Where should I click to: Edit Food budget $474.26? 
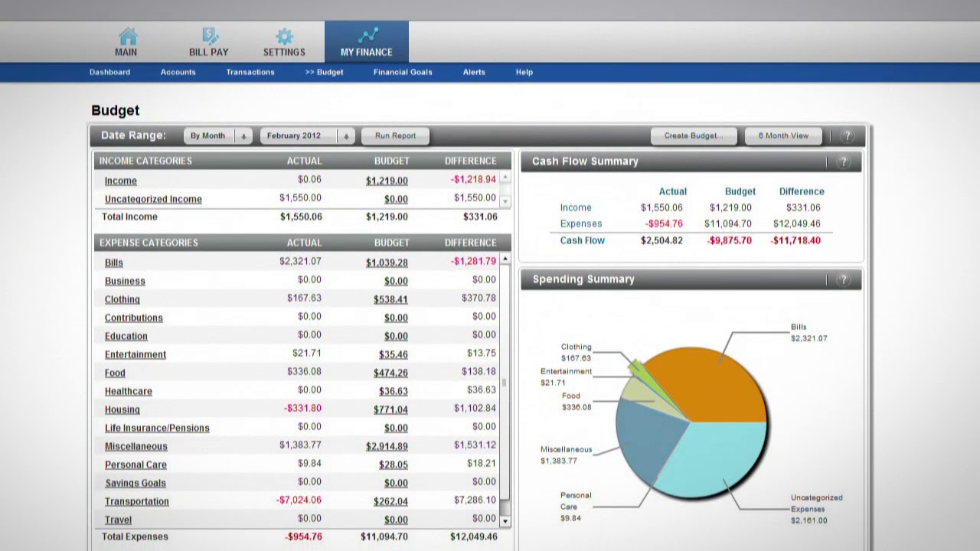click(x=390, y=373)
